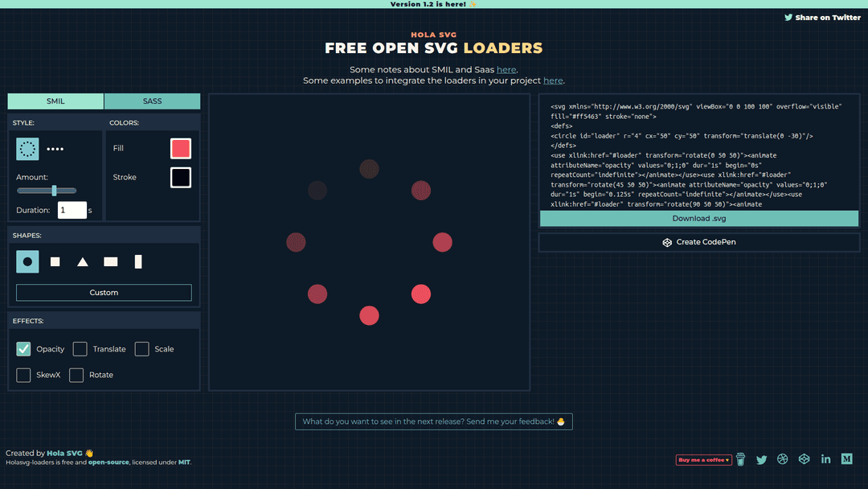The height and width of the screenshot is (489, 868).
Task: Enable the Translate effect checkbox
Action: (x=80, y=349)
